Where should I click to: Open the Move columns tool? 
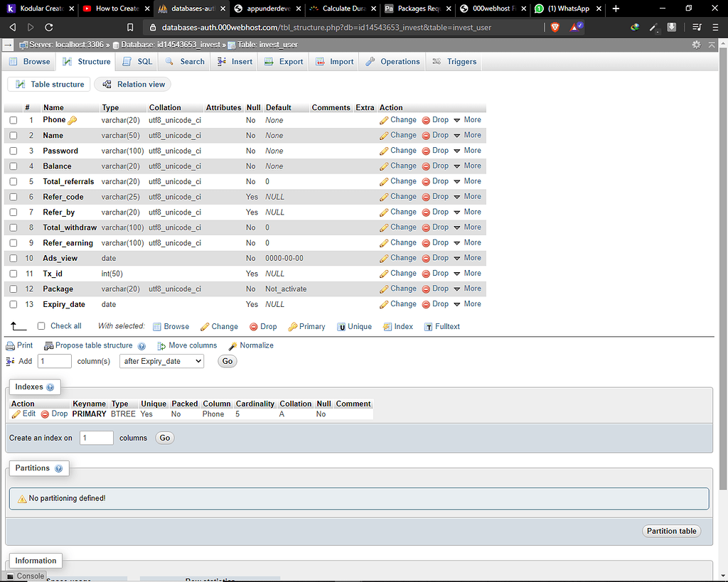pyautogui.click(x=186, y=345)
